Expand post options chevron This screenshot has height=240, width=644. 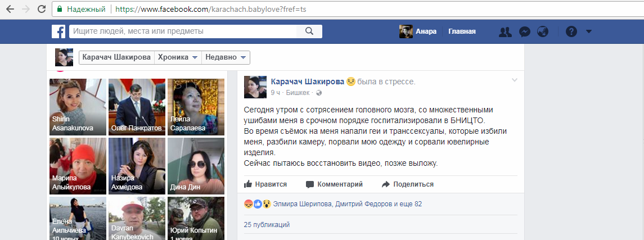pyautogui.click(x=515, y=80)
